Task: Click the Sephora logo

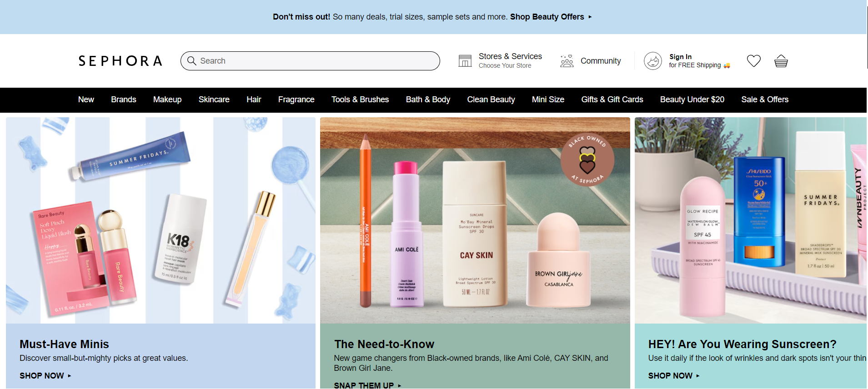Action: tap(120, 61)
